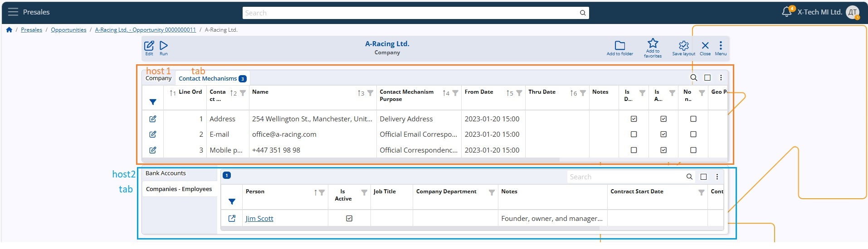Open Jim Scott record in new form
Viewport: 868px width, 249px height.
pyautogui.click(x=232, y=219)
